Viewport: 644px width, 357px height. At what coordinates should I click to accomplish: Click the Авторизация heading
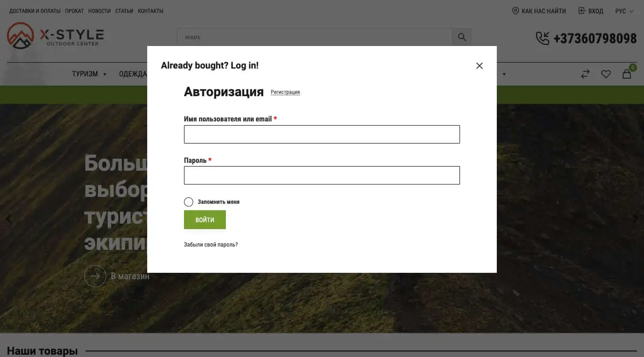pyautogui.click(x=224, y=92)
